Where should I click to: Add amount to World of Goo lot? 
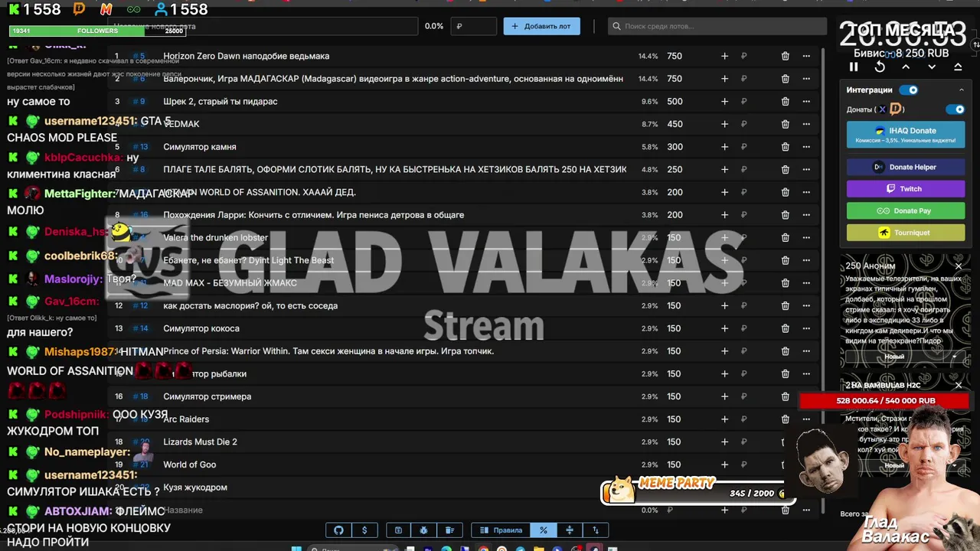(x=724, y=465)
